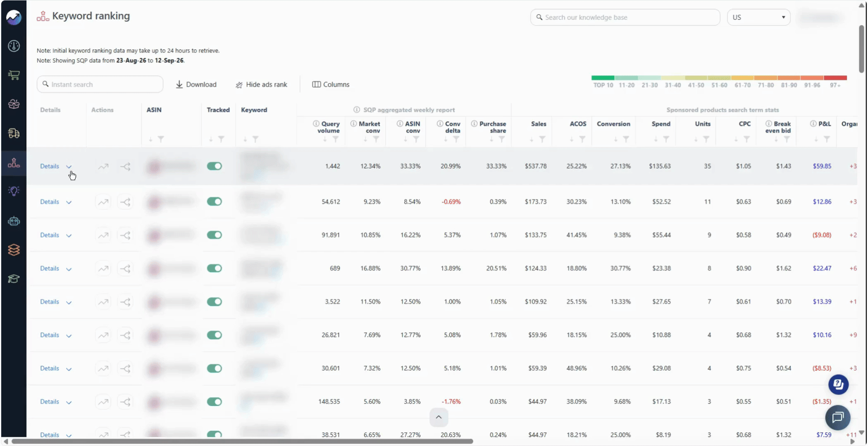Toggle tracking for 1,442 query volume row
868x446 pixels.
point(215,166)
